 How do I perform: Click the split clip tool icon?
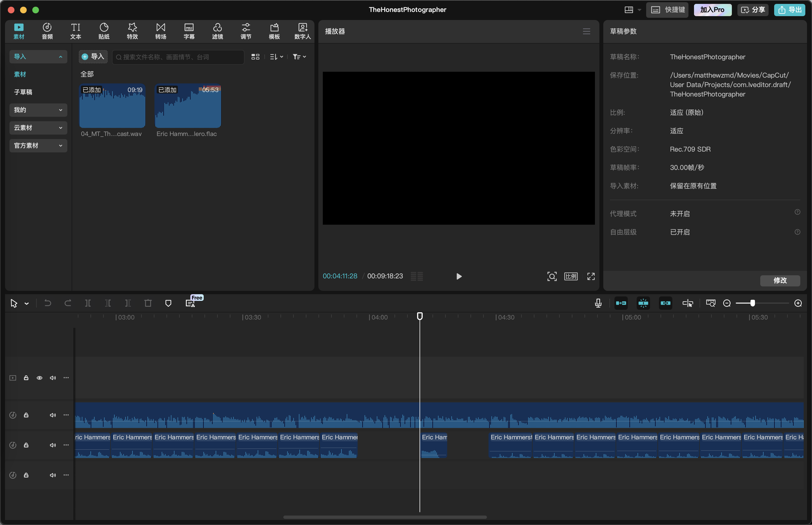point(88,303)
